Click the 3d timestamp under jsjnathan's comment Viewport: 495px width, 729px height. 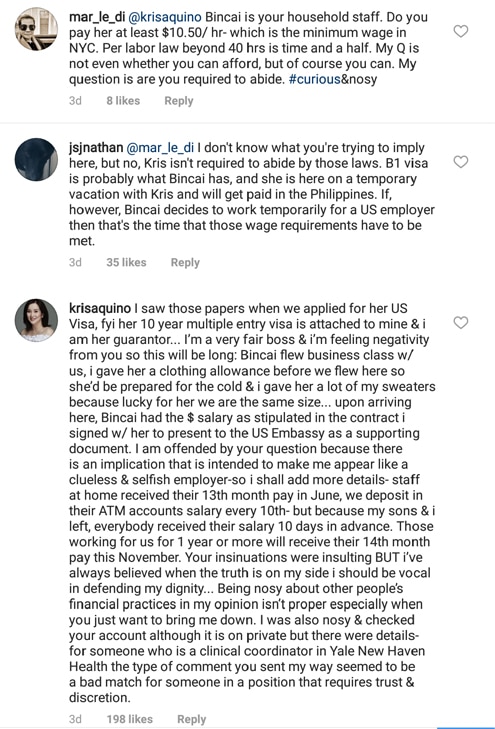pyautogui.click(x=75, y=263)
